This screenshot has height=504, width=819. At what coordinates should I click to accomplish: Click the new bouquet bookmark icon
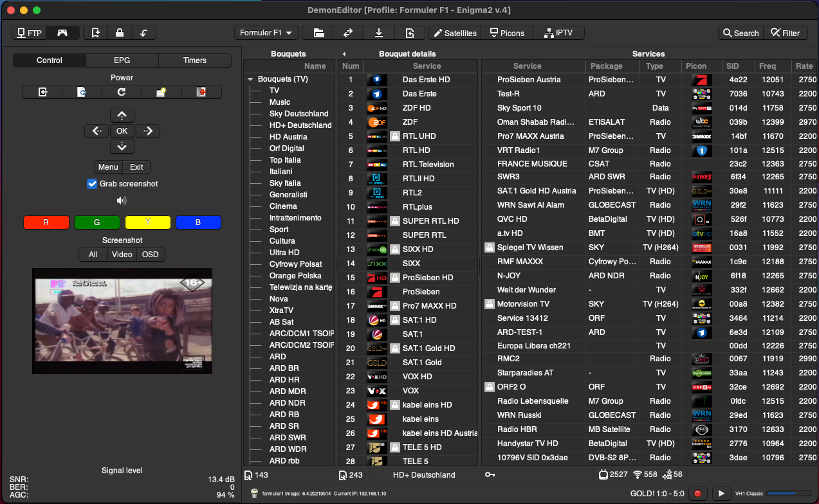[x=96, y=33]
